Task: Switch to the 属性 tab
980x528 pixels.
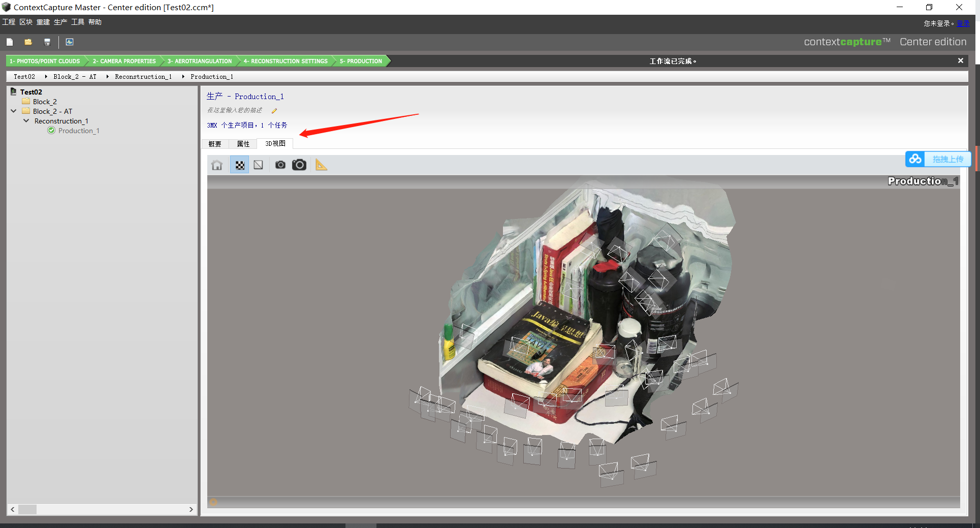Action: tap(243, 144)
